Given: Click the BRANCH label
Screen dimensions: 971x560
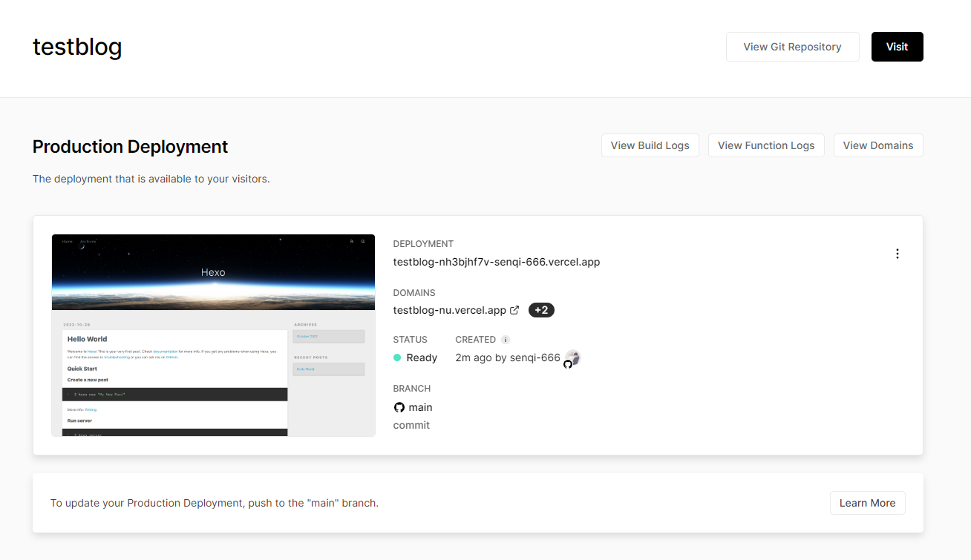Looking at the screenshot, I should (x=412, y=389).
